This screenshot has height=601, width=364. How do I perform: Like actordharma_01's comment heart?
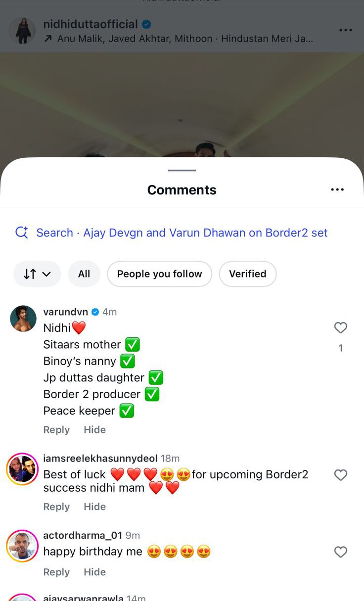click(341, 552)
